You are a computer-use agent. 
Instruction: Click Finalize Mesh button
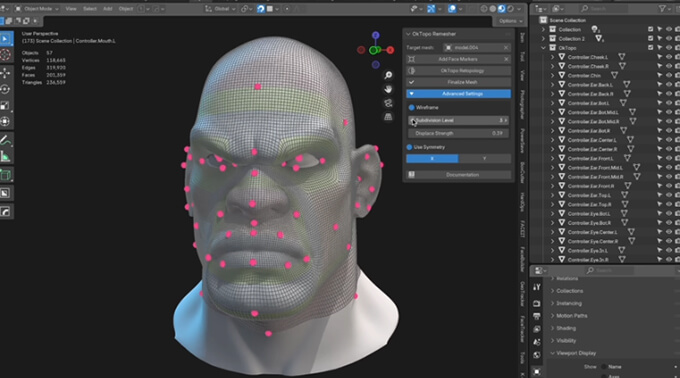pos(458,82)
